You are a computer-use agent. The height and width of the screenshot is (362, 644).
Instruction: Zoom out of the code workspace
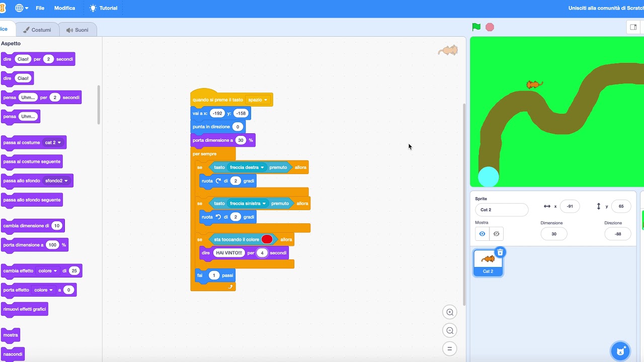450,330
